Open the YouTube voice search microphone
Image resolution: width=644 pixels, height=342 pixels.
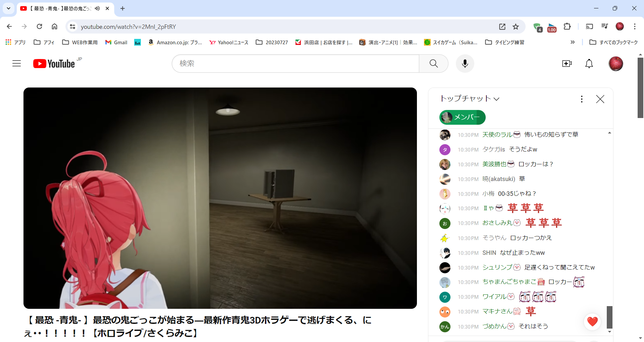click(465, 63)
